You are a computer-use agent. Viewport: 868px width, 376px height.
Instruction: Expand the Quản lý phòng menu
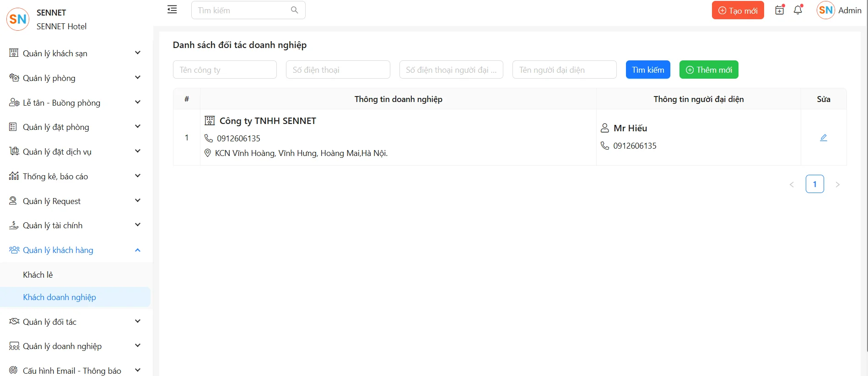click(x=75, y=78)
